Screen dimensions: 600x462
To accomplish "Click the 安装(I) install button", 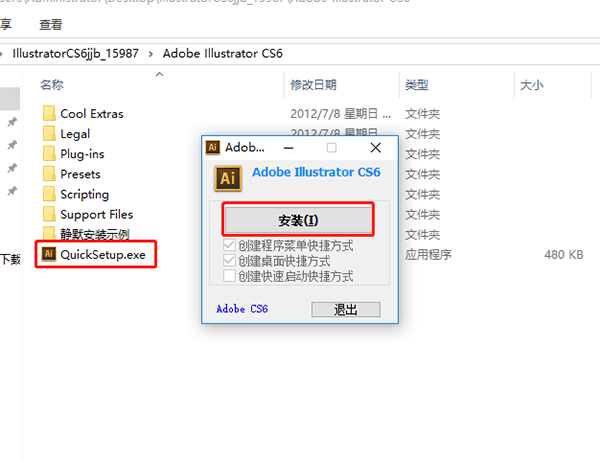I will coord(298,220).
